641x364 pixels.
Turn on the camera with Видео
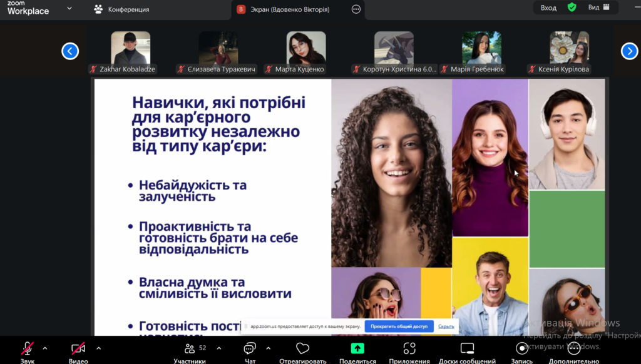point(78,348)
